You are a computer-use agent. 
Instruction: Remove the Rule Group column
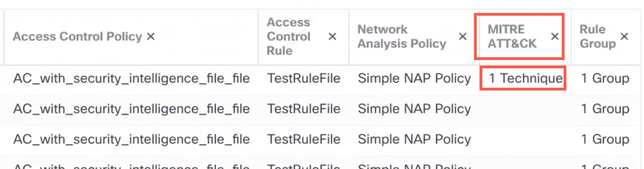pos(624,36)
